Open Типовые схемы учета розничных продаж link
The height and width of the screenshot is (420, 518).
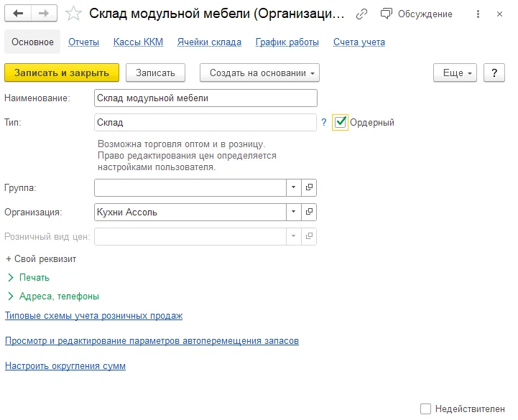pyautogui.click(x=94, y=316)
